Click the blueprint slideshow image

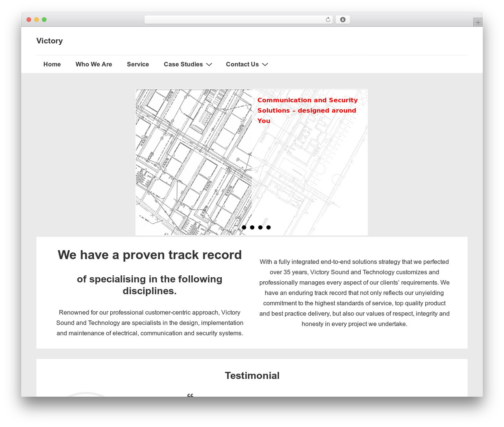pyautogui.click(x=252, y=162)
